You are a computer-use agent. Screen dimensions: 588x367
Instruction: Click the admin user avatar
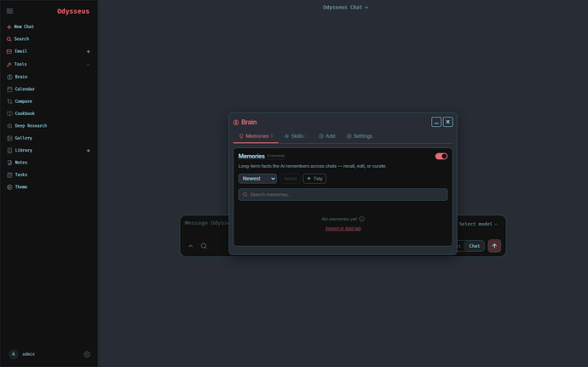pyautogui.click(x=14, y=354)
